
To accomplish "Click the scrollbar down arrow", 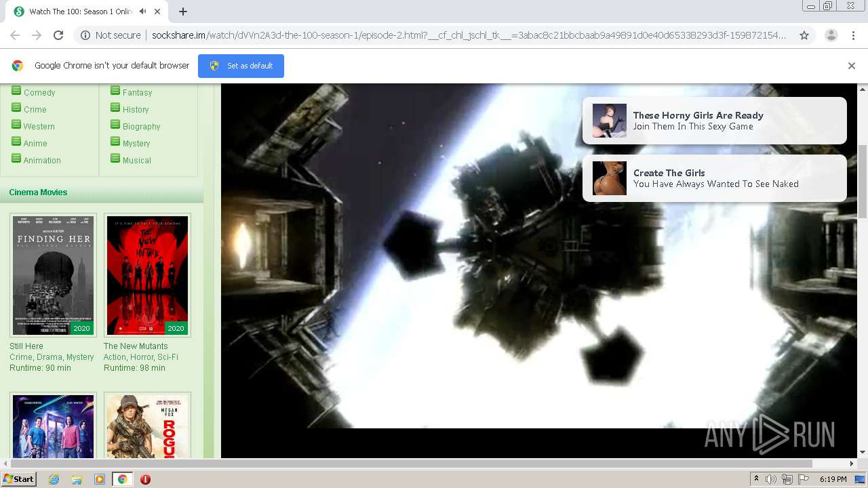I will click(863, 452).
